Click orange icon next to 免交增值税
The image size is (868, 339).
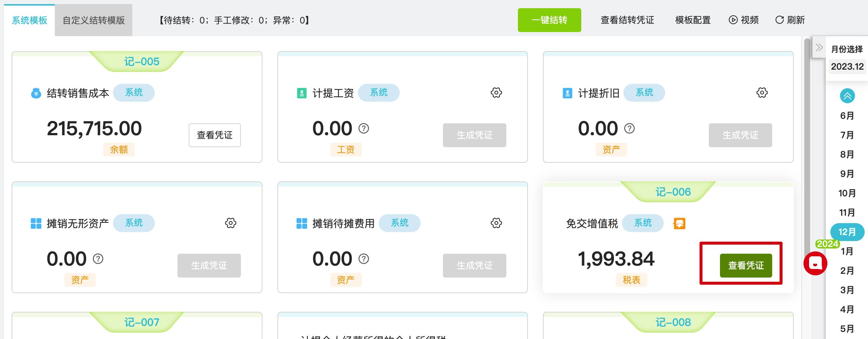(679, 224)
